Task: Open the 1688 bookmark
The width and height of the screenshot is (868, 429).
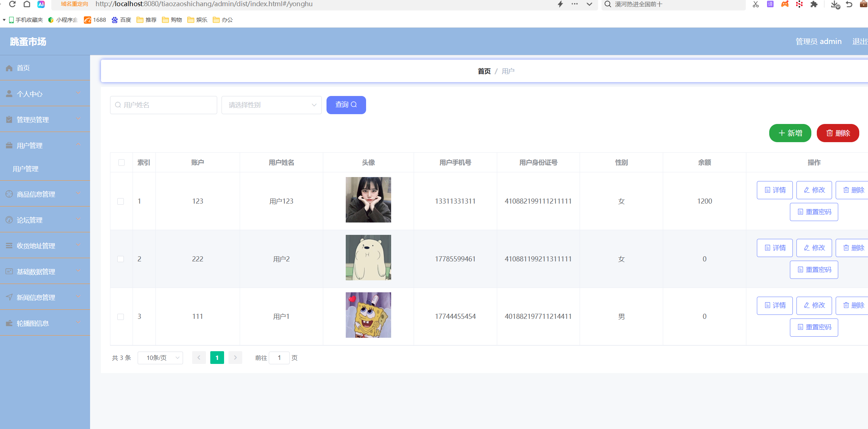Action: 95,20
